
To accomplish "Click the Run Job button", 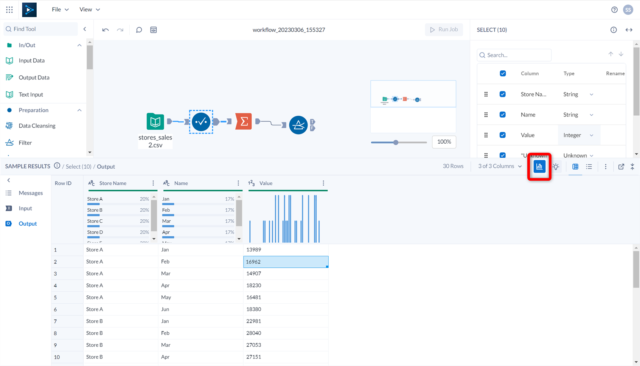I will coord(444,29).
